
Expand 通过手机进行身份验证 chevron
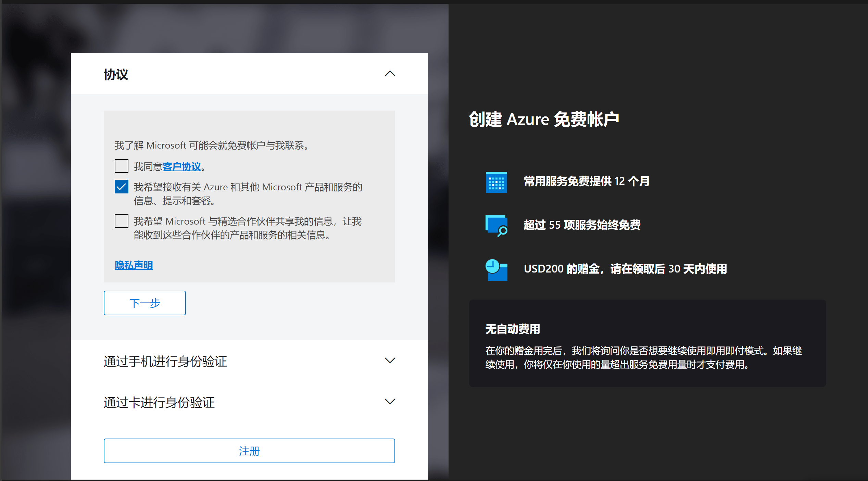point(390,360)
